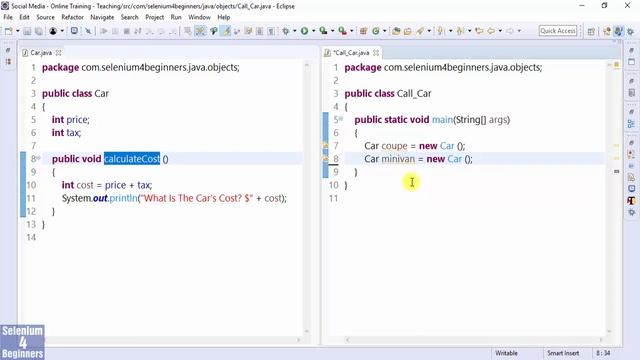Collapse the main method fold marker

coord(341,119)
